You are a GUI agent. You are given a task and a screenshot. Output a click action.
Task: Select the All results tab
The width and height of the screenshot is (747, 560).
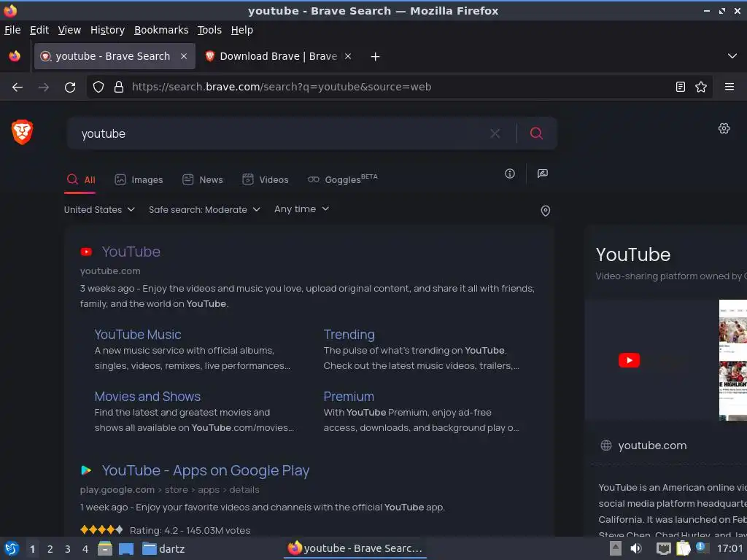pos(81,179)
